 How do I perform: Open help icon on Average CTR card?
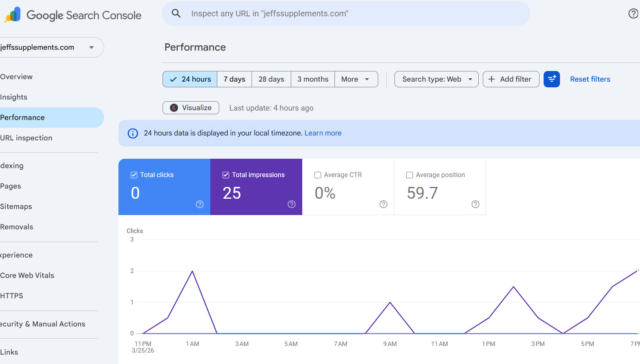coord(384,204)
